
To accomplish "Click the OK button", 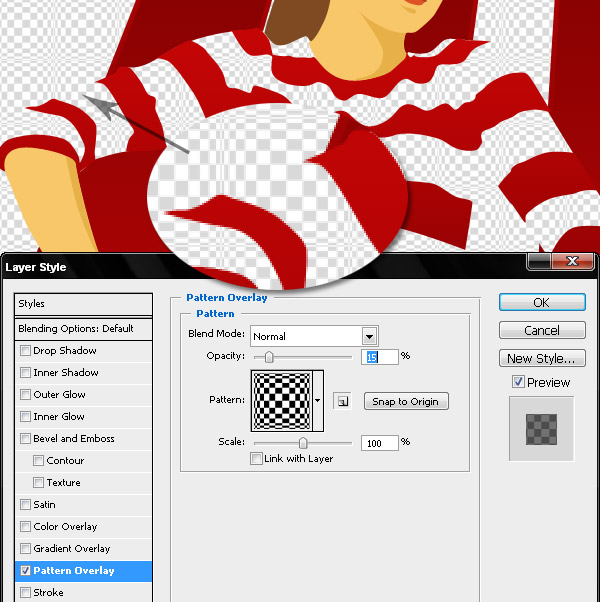I will [542, 303].
